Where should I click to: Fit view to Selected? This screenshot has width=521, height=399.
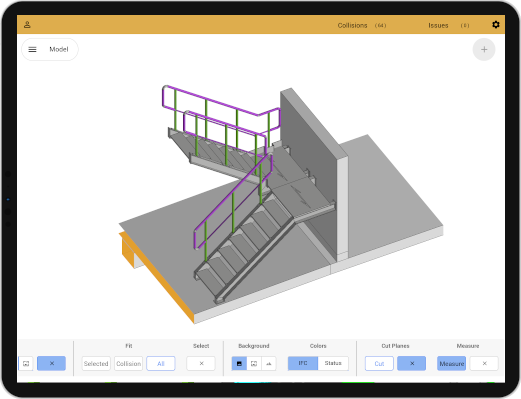[96, 363]
